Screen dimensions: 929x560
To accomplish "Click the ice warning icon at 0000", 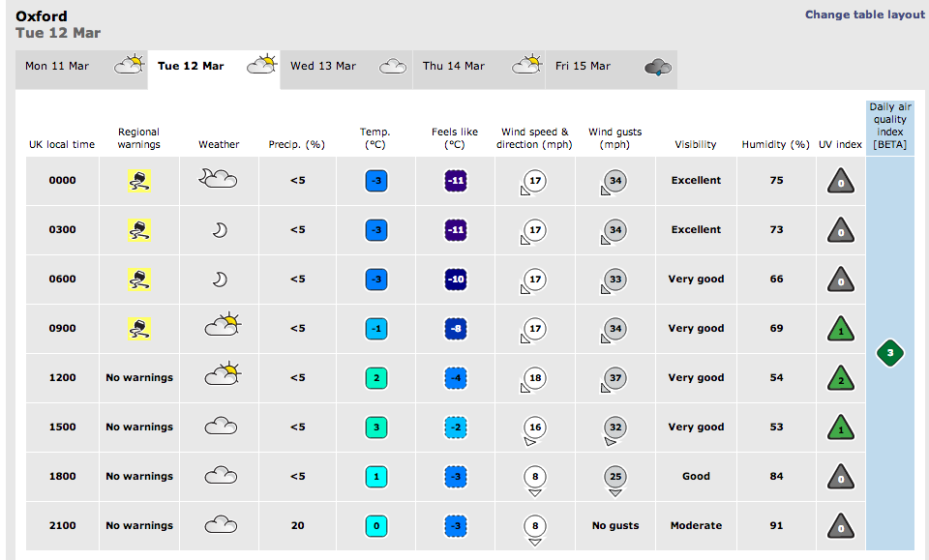I will (x=139, y=181).
